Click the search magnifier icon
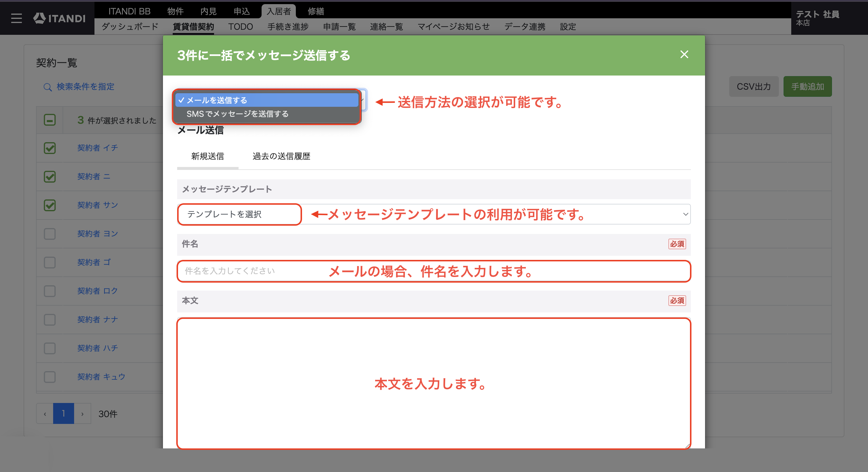 (x=48, y=87)
